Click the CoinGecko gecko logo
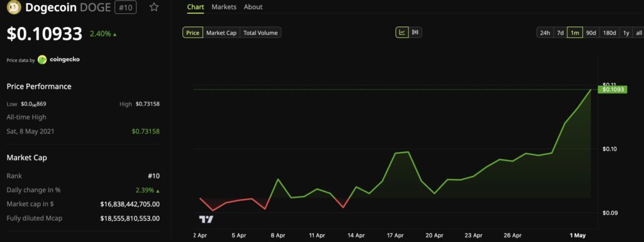Viewport: 644px width, 242px height. pyautogui.click(x=42, y=60)
